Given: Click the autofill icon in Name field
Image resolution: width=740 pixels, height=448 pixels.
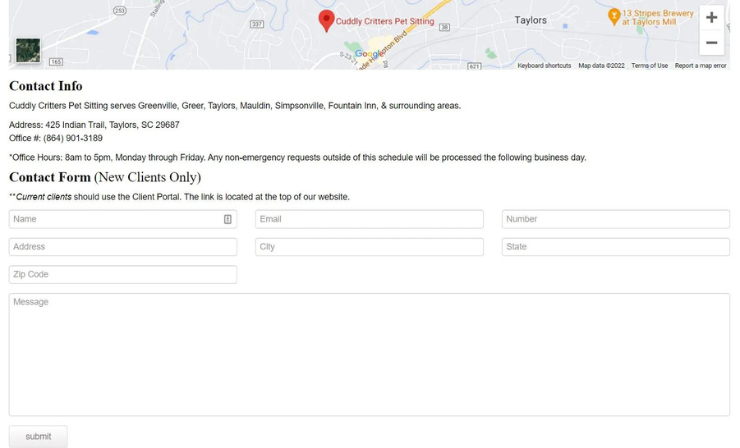Looking at the screenshot, I should (227, 219).
